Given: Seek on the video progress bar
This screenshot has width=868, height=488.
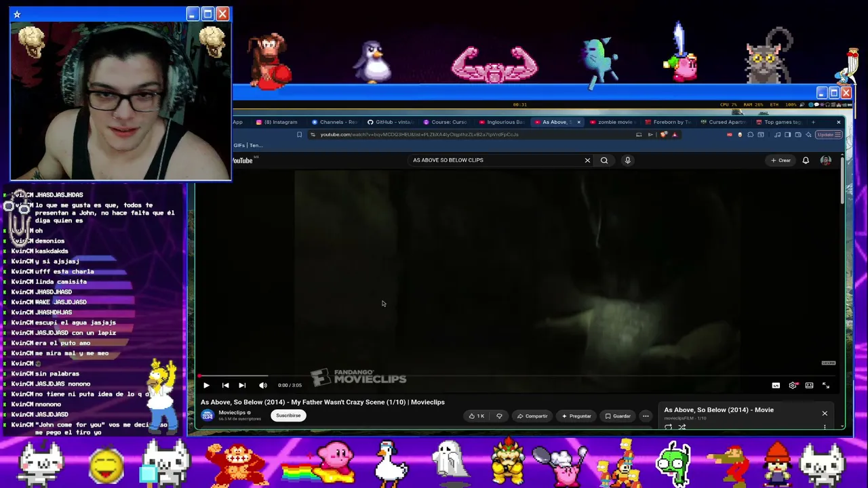Looking at the screenshot, I should 519,375.
